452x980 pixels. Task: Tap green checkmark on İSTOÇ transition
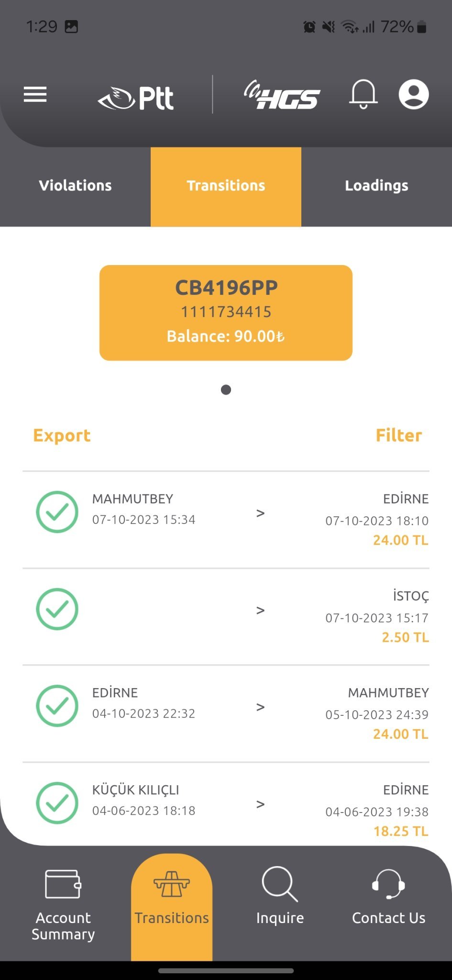pos(57,609)
